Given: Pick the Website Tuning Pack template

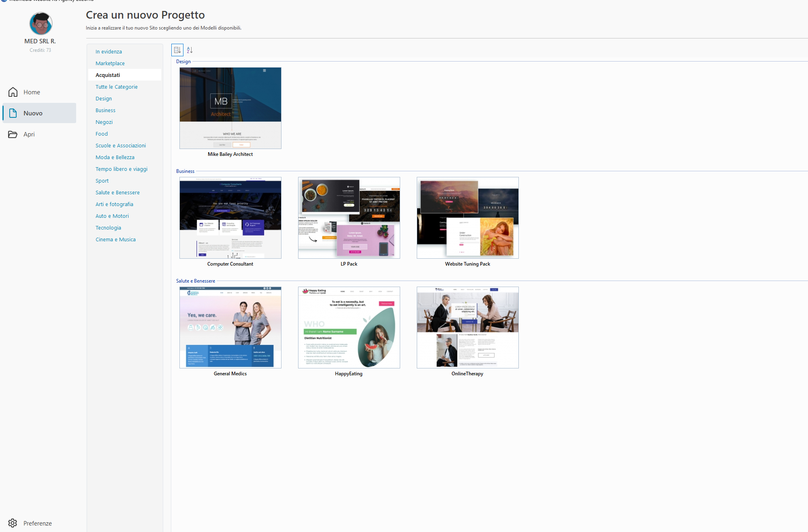Looking at the screenshot, I should click(x=467, y=218).
